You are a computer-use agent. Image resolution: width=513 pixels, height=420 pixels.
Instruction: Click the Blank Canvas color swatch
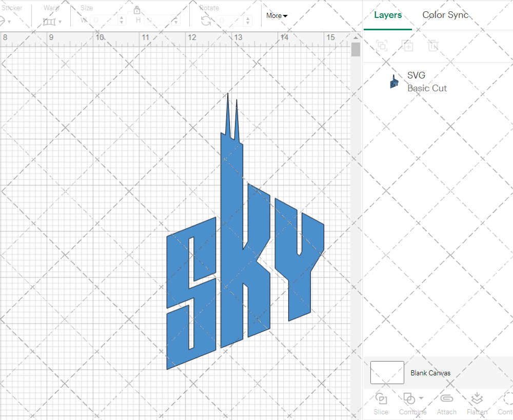[x=387, y=373]
